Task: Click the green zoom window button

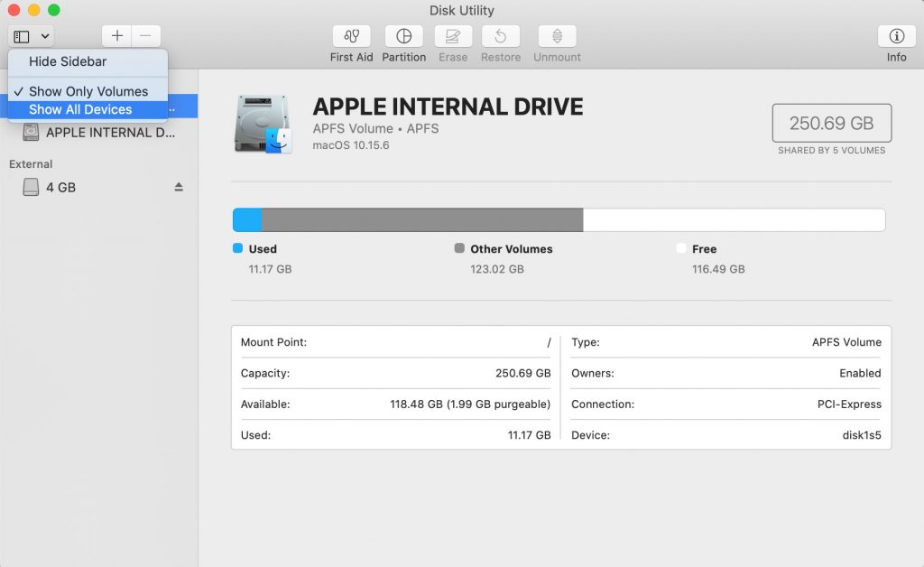Action: pyautogui.click(x=53, y=10)
